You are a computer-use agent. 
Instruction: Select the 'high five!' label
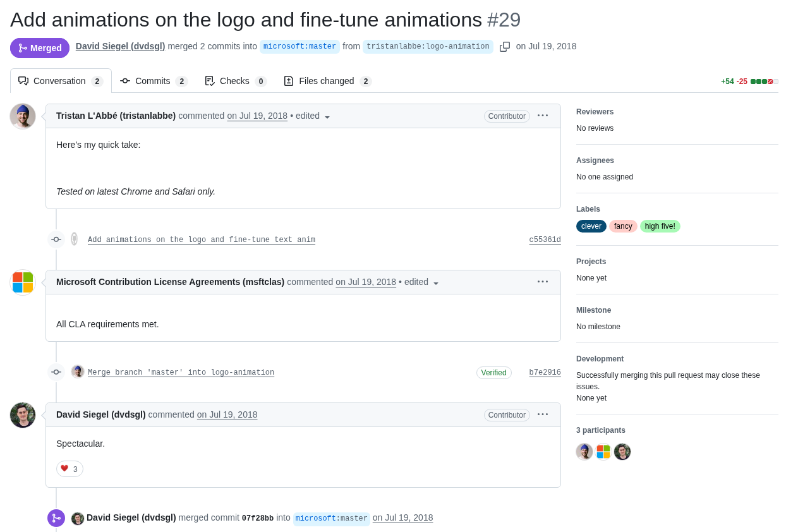660,226
